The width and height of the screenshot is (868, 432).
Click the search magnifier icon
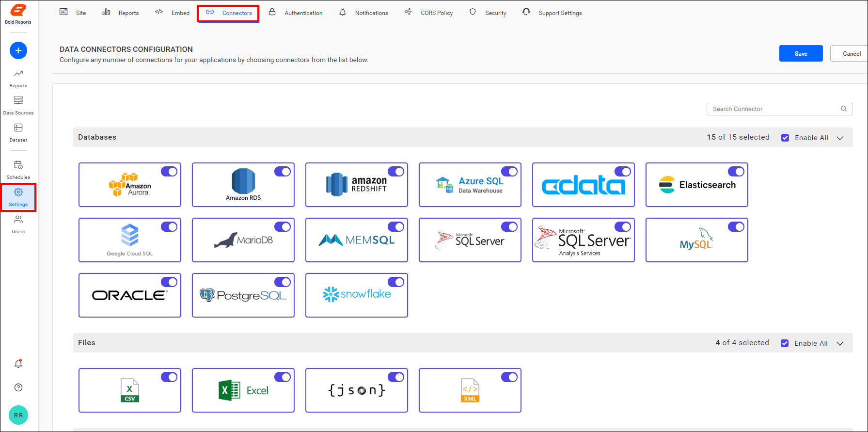(844, 109)
